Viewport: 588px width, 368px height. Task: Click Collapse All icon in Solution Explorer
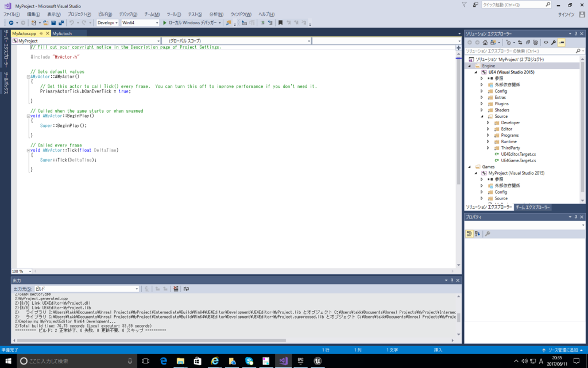coord(528,43)
